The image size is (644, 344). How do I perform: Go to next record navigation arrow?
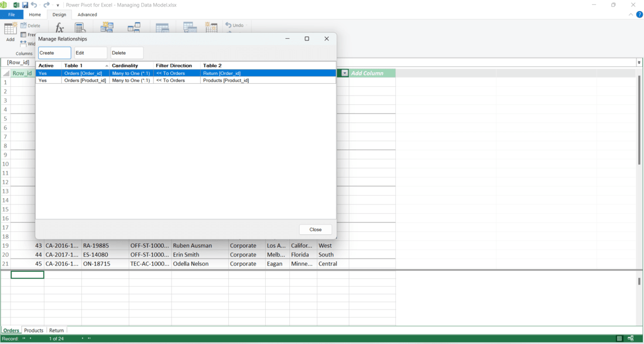tap(83, 339)
